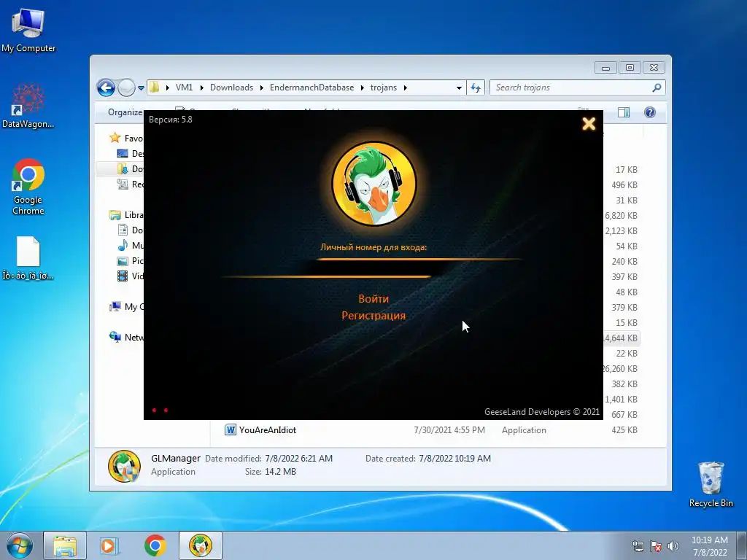The height and width of the screenshot is (560, 747).
Task: Go forward in the Explorer window
Action: point(126,87)
